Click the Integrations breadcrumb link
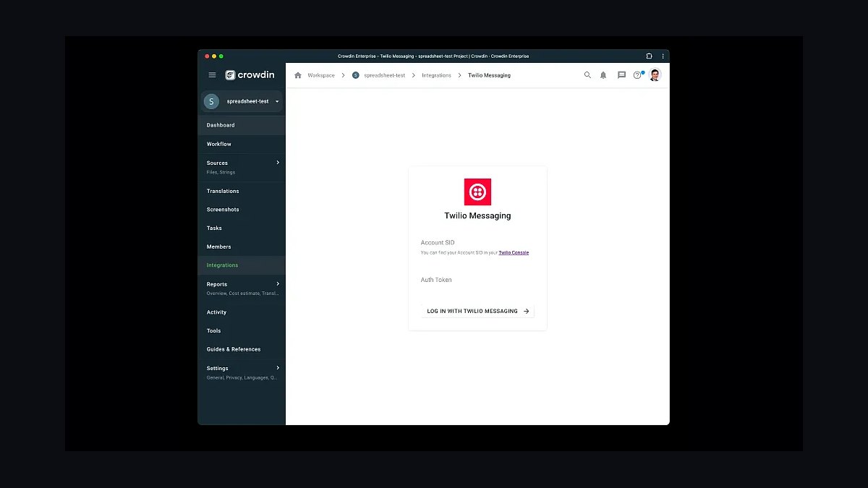 click(x=437, y=75)
